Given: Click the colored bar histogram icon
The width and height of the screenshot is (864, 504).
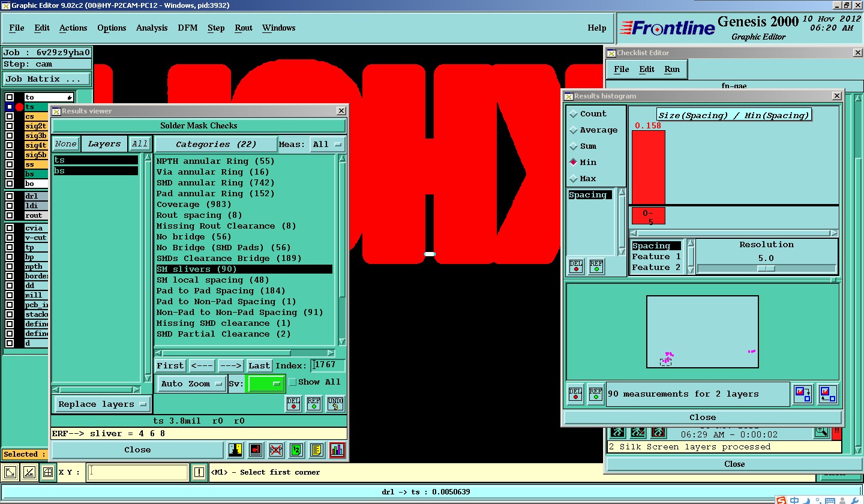Looking at the screenshot, I should [337, 449].
